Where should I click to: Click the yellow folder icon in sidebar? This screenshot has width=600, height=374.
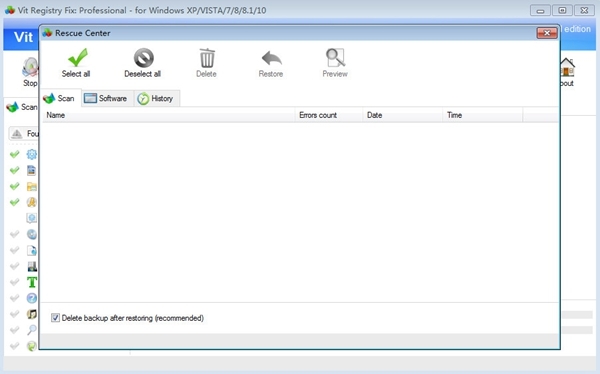pyautogui.click(x=32, y=186)
